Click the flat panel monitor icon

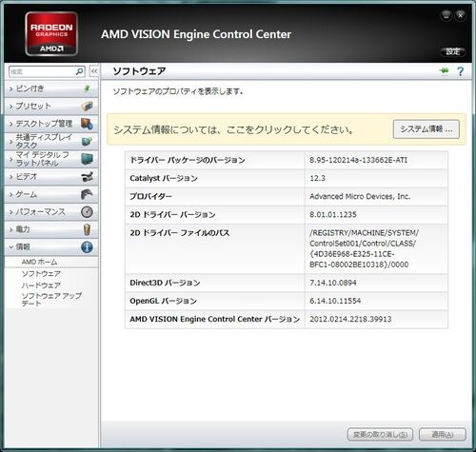point(87,159)
